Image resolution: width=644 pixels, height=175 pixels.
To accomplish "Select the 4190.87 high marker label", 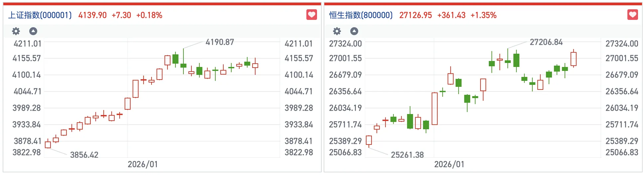I will click(220, 42).
